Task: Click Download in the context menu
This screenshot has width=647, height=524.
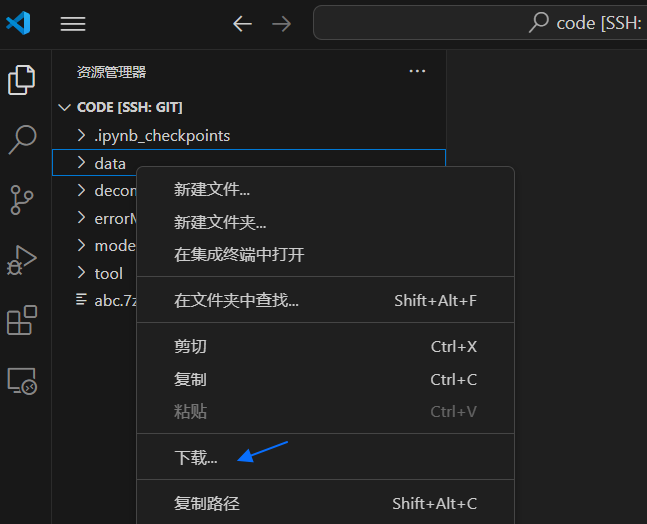Action: [x=196, y=458]
